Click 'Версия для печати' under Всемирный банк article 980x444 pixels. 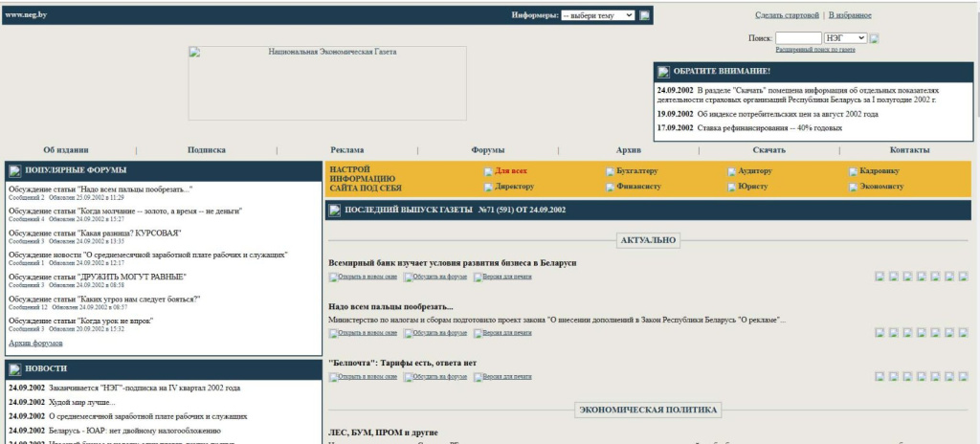(507, 277)
